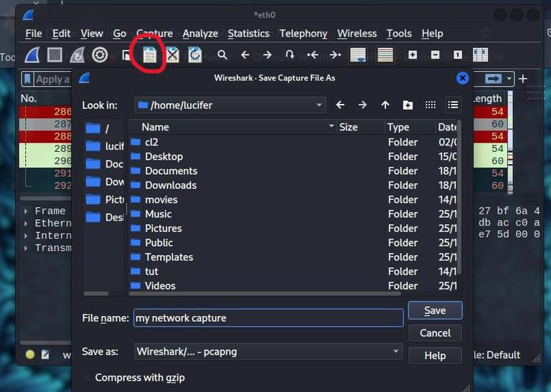Open capture options gear icon
Viewport: 551px width, 392px height.
[x=100, y=54]
